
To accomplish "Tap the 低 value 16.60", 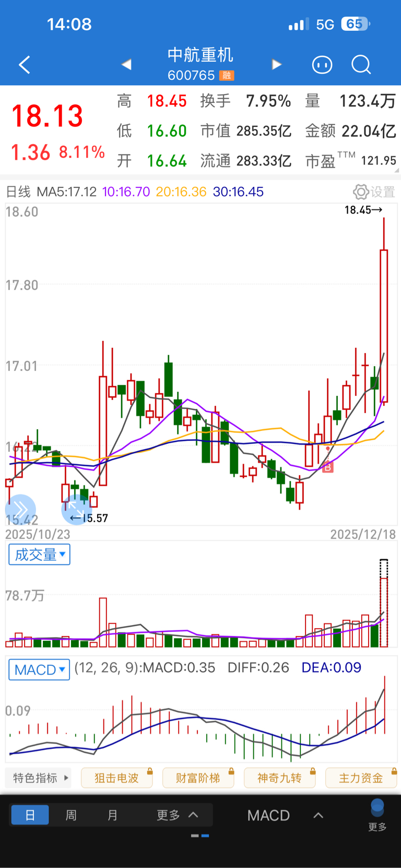I will click(167, 131).
